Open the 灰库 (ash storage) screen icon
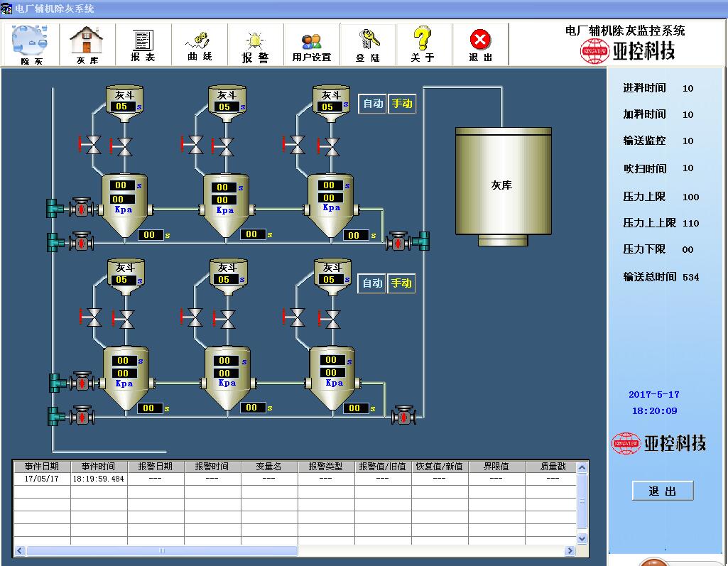 pos(85,44)
